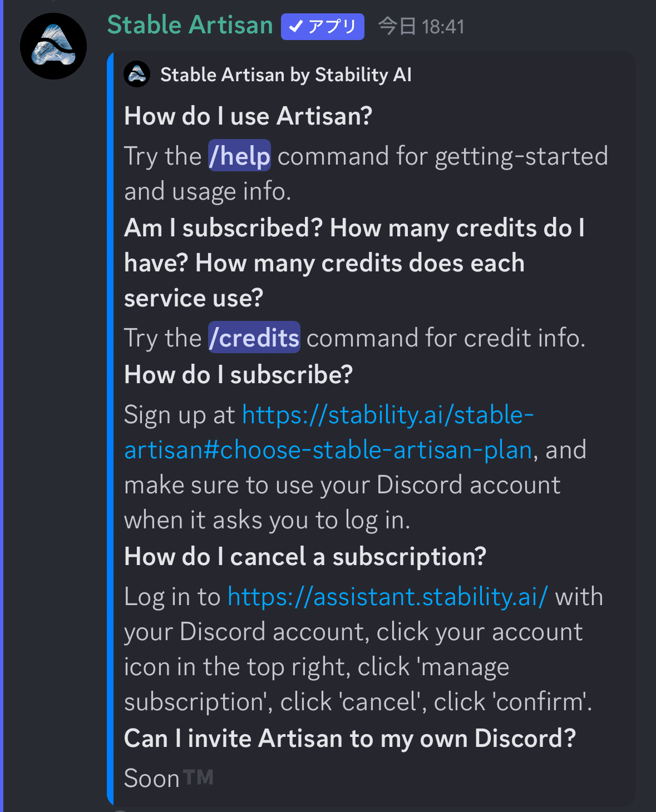The width and height of the screenshot is (656, 812).
Task: Run the /help command mention
Action: click(240, 156)
